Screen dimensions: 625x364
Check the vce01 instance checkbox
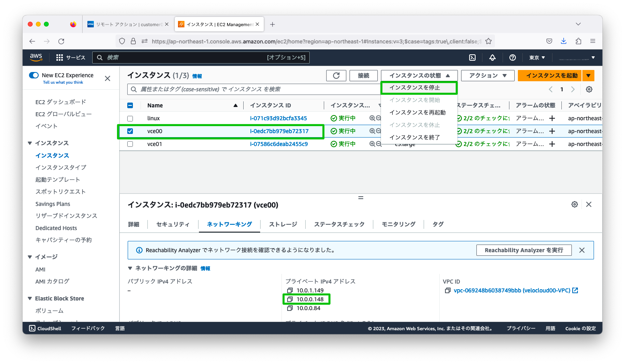[130, 144]
